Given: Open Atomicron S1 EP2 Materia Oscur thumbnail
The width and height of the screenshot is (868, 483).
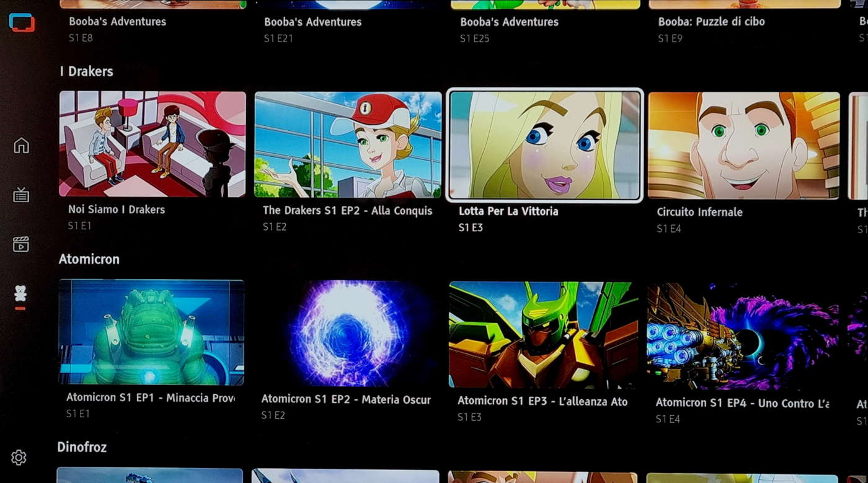Looking at the screenshot, I should (347, 334).
